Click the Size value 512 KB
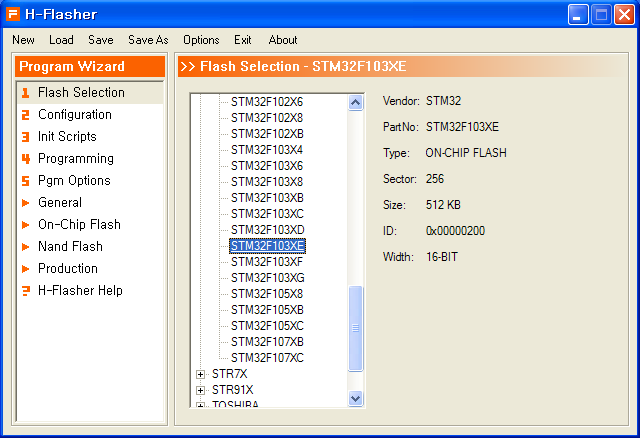Screen dimensions: 640x438 pos(443,205)
